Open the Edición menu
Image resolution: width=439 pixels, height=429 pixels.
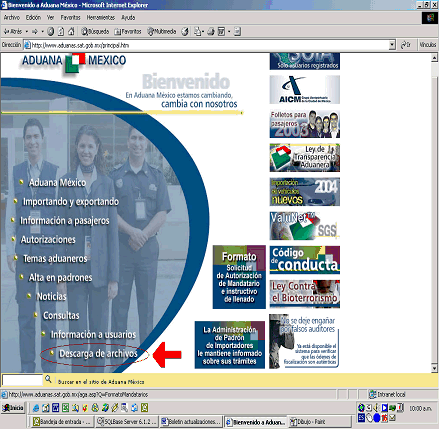(x=33, y=17)
